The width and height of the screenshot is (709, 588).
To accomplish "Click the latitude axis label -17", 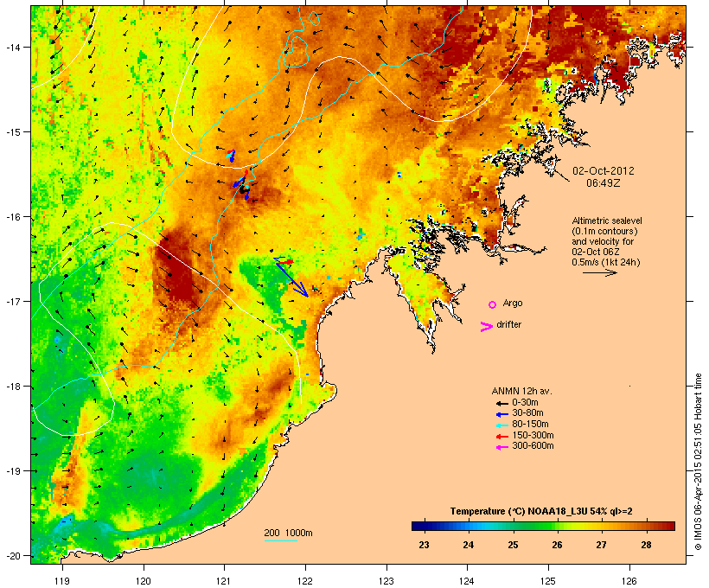I will point(12,301).
